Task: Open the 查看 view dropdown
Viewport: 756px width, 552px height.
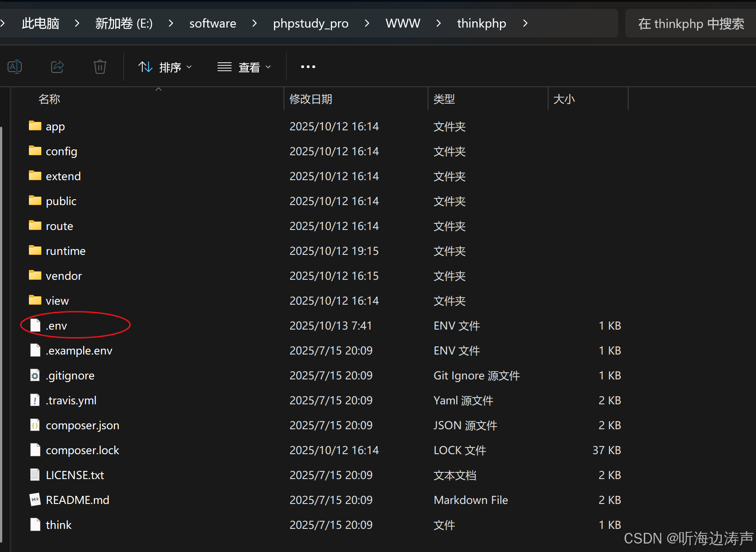Action: coord(244,67)
